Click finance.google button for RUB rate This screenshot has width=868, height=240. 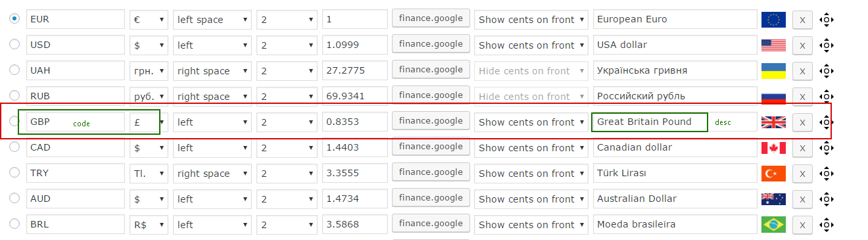(x=431, y=95)
